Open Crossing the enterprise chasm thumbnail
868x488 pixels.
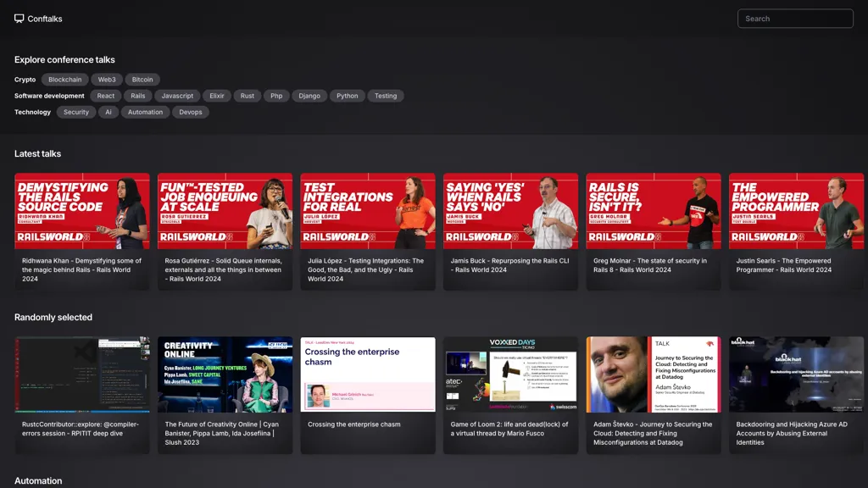368,374
